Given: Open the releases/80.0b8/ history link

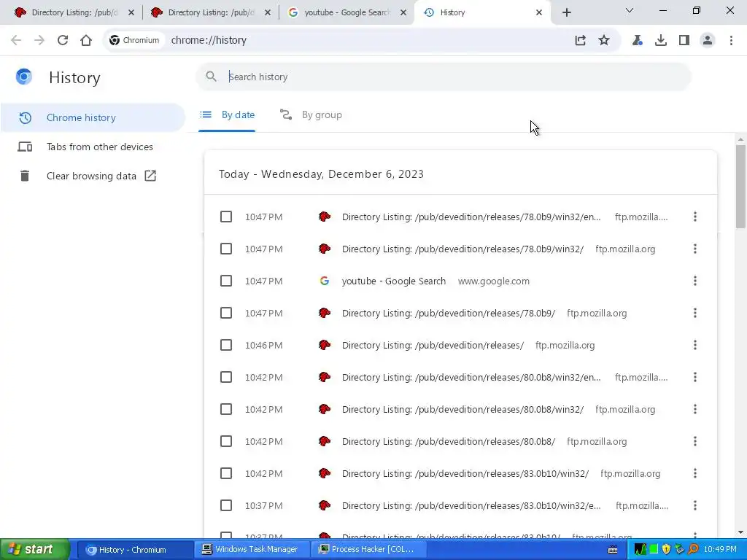Looking at the screenshot, I should click(449, 441).
